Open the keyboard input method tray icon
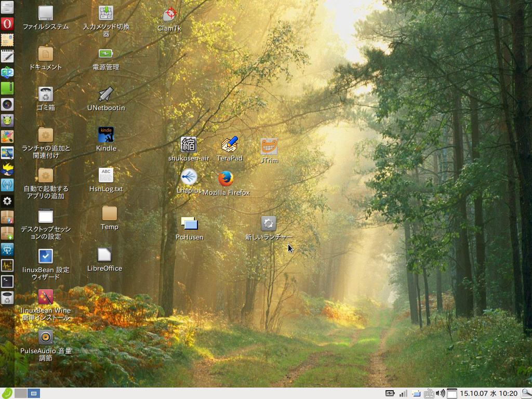The height and width of the screenshot is (399, 532). pyautogui.click(x=429, y=394)
